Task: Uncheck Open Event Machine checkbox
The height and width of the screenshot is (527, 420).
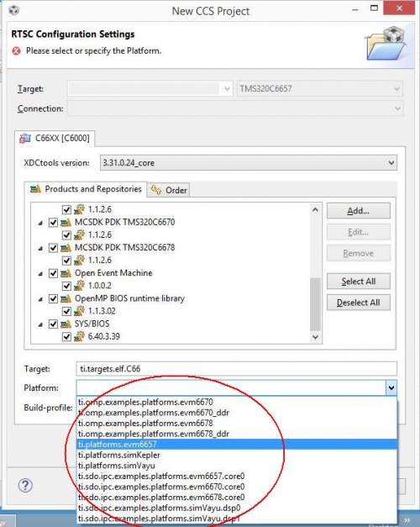Action: tap(53, 273)
